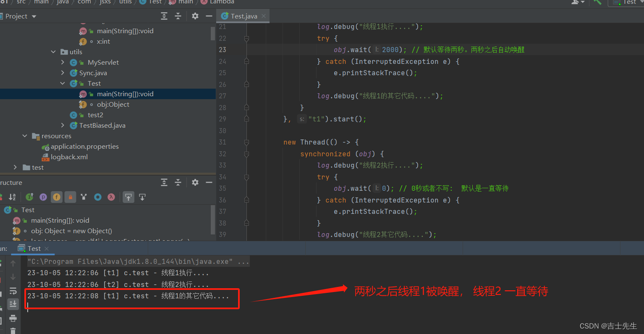Click utils in the breadcrumb path

click(x=126, y=2)
